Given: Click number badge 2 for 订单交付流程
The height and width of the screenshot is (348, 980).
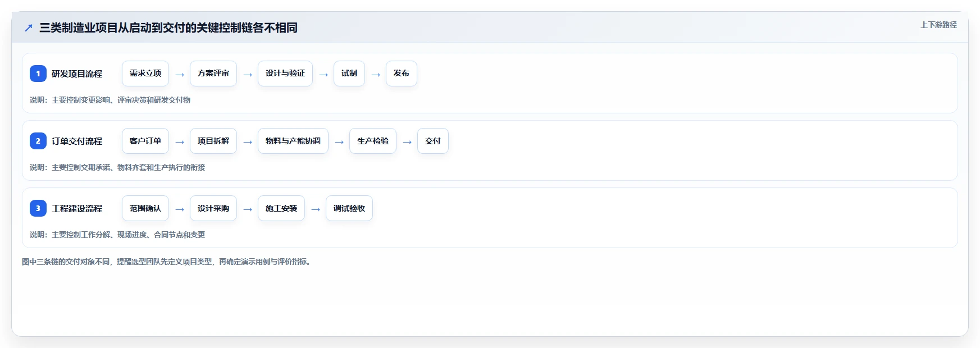Looking at the screenshot, I should 38,141.
